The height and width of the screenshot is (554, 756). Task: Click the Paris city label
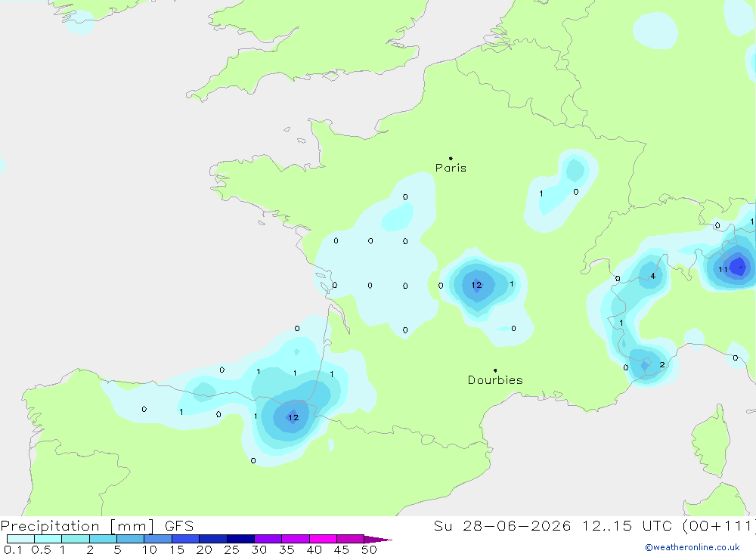[x=451, y=168]
